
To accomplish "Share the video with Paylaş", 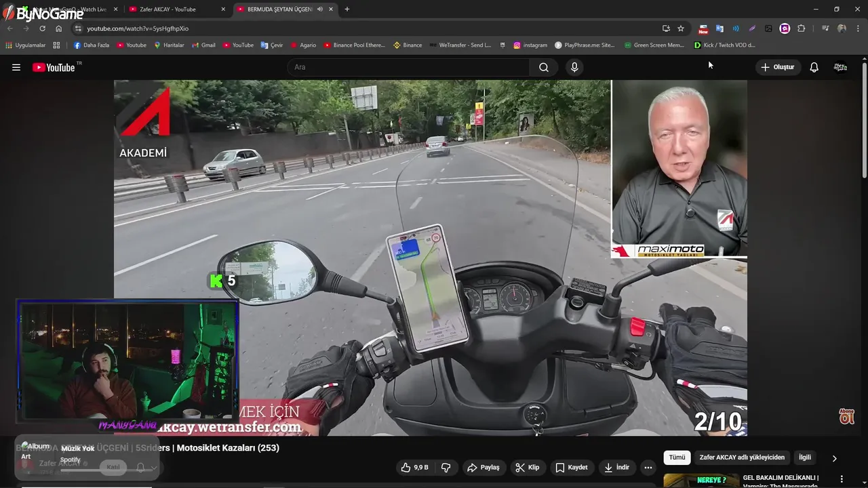I will [484, 468].
